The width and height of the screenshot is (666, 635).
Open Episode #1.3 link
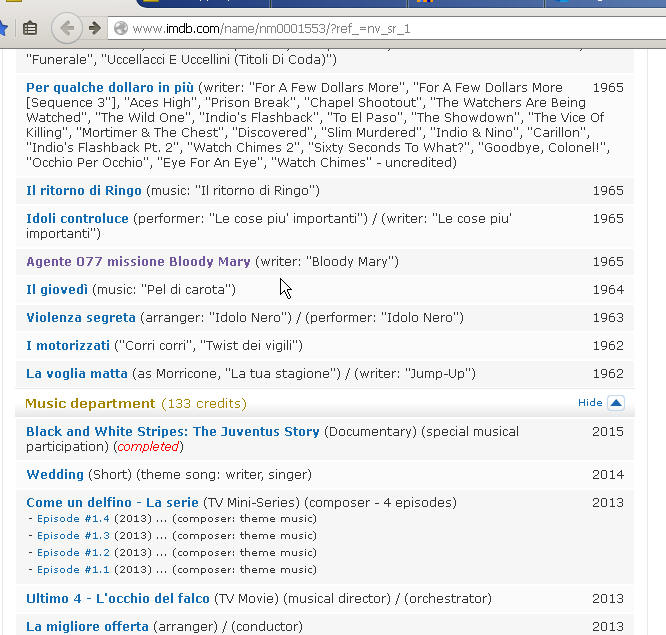(x=73, y=536)
